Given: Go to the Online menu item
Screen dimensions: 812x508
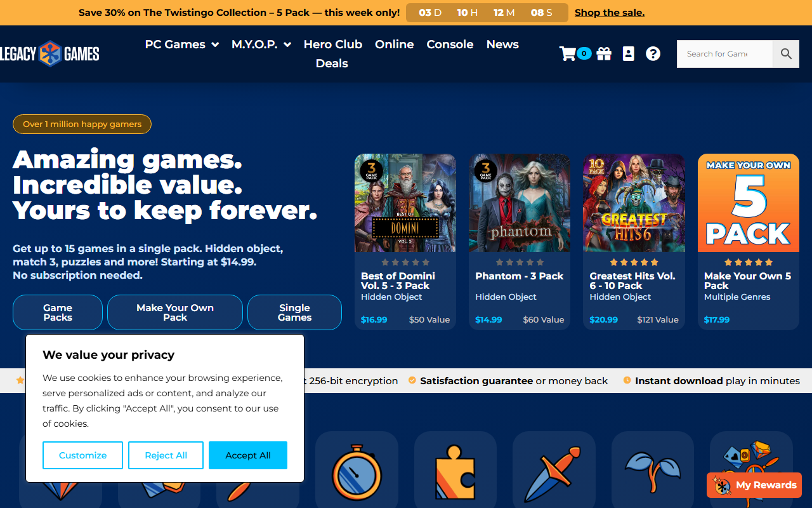Looking at the screenshot, I should (395, 44).
